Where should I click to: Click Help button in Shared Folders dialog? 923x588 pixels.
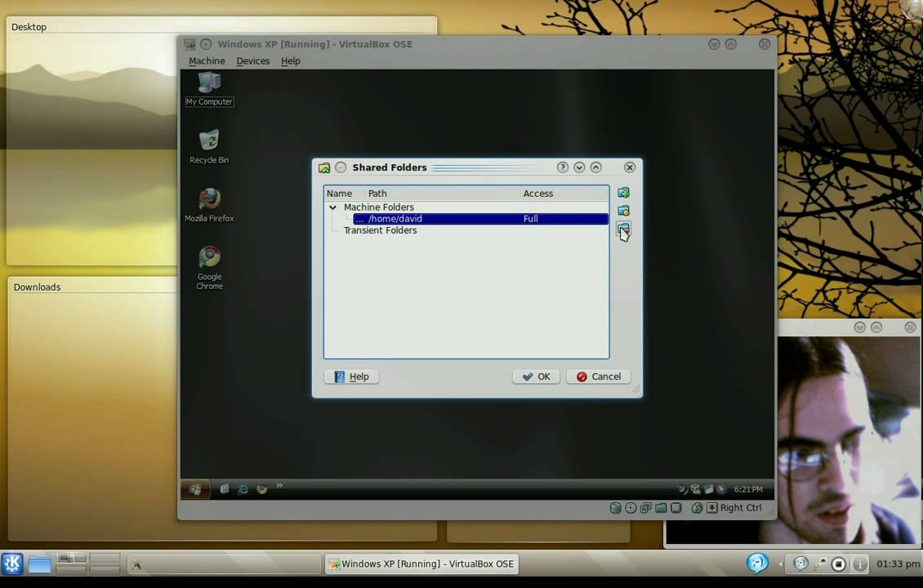pyautogui.click(x=351, y=376)
